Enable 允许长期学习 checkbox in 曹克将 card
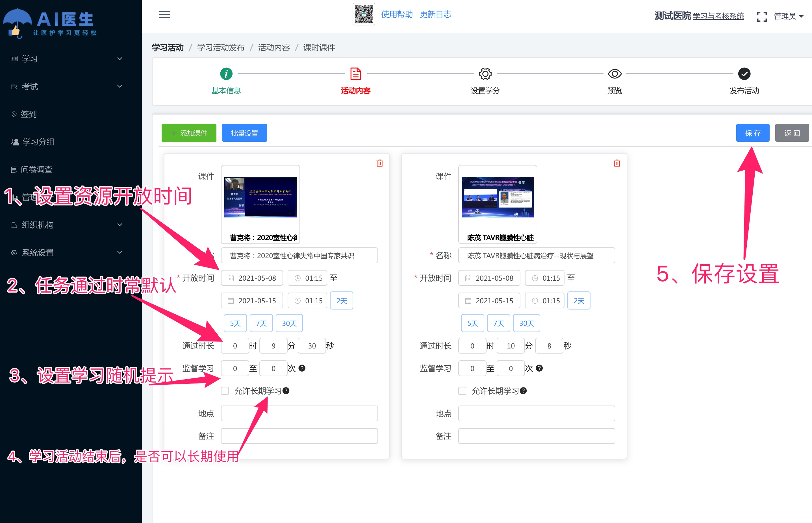Screen dimensions: 812x523 pos(225,391)
